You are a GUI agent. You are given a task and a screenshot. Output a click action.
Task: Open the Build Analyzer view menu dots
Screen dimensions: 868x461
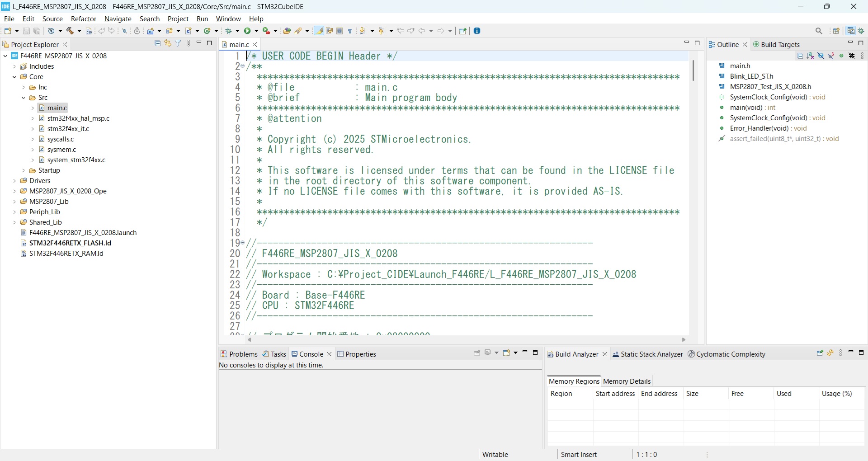[841, 353]
